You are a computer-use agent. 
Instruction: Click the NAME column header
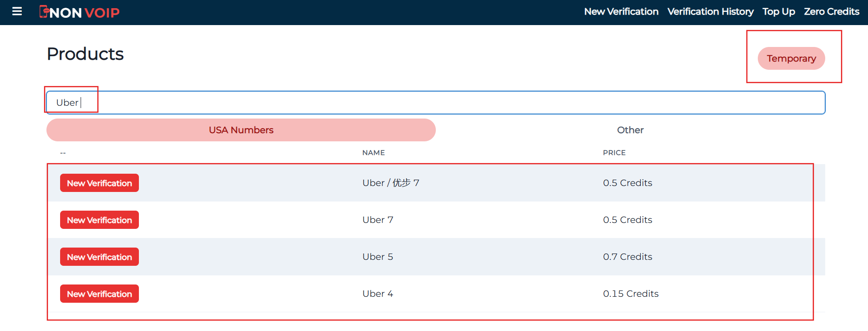tap(373, 153)
